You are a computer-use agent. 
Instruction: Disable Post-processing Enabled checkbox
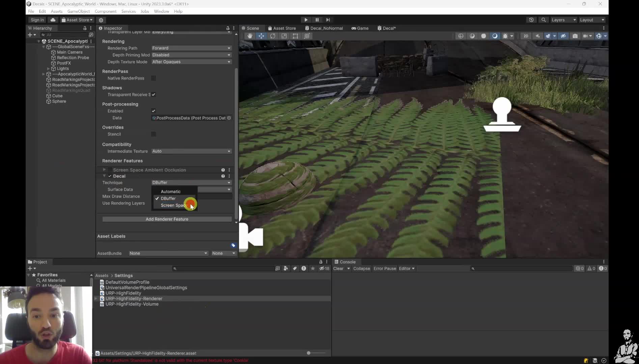pos(153,111)
